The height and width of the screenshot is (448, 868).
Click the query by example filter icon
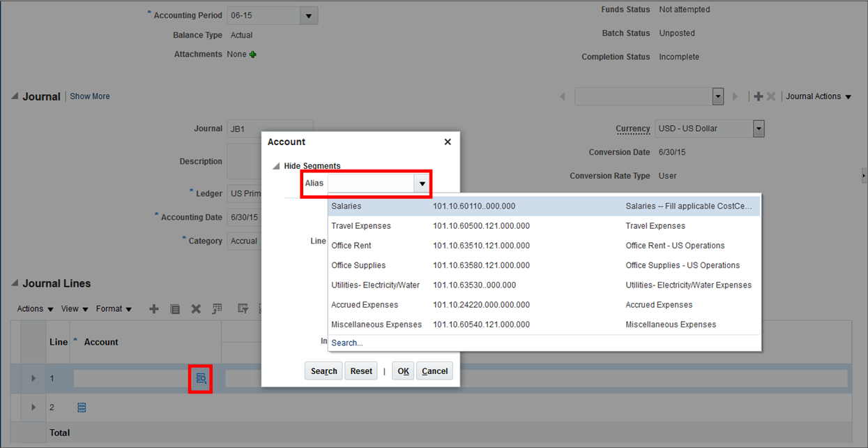(243, 308)
